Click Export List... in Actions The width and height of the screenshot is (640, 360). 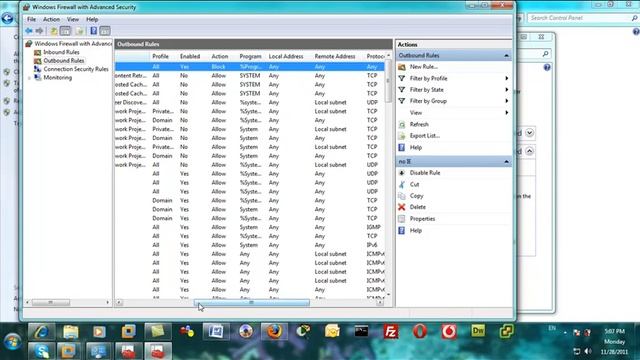424,136
